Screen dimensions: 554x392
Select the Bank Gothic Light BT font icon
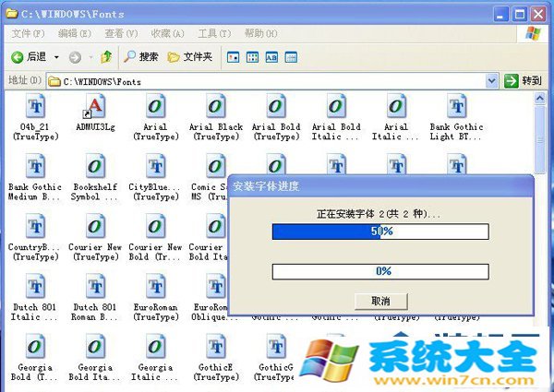(x=456, y=106)
